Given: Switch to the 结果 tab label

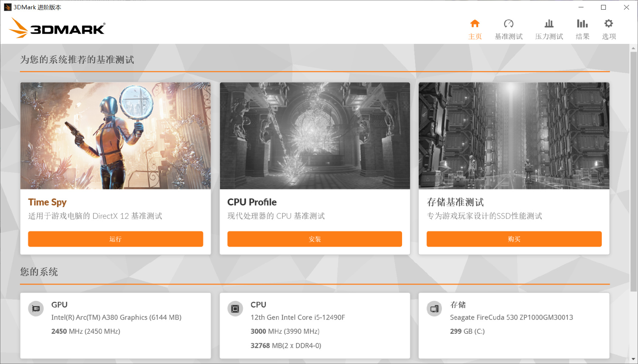Looking at the screenshot, I should 582,37.
